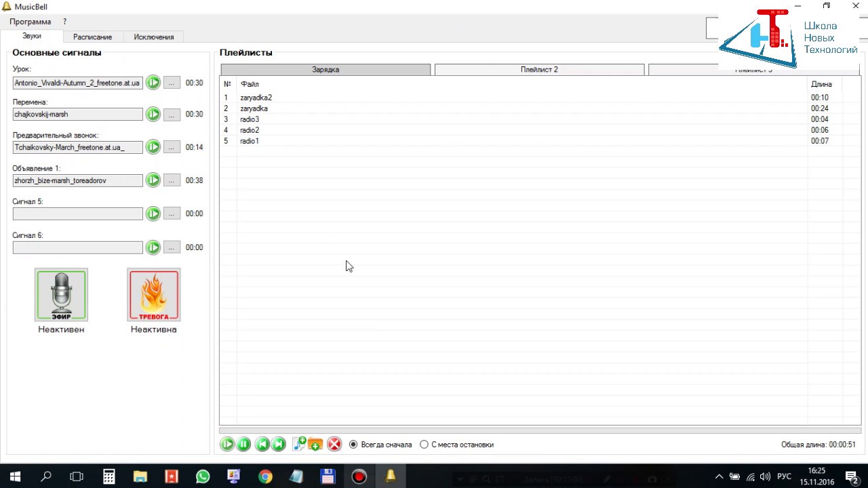Switch to the Звуки tab

pyautogui.click(x=32, y=37)
